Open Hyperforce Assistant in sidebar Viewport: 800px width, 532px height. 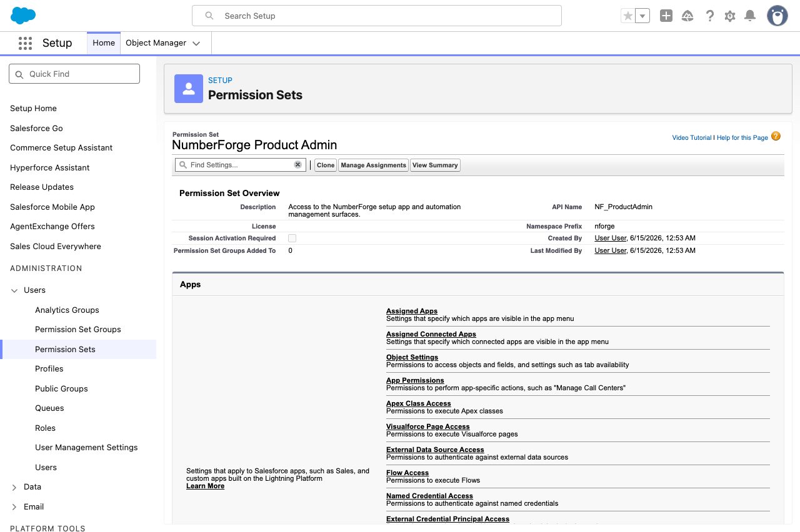click(50, 167)
